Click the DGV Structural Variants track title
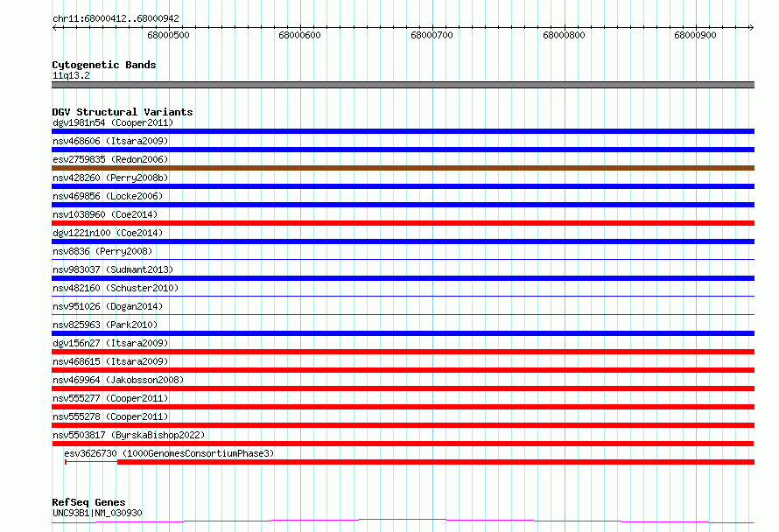The width and height of the screenshot is (779, 532). [123, 112]
